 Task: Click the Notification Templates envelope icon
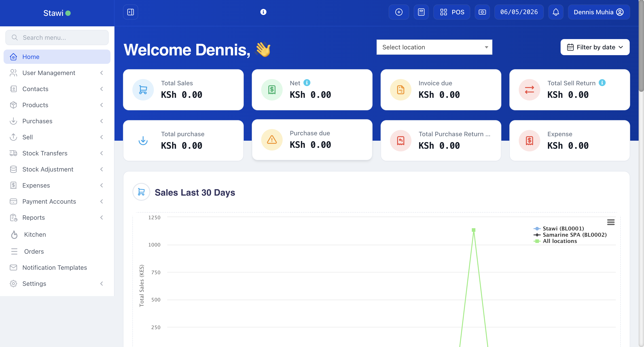13,267
